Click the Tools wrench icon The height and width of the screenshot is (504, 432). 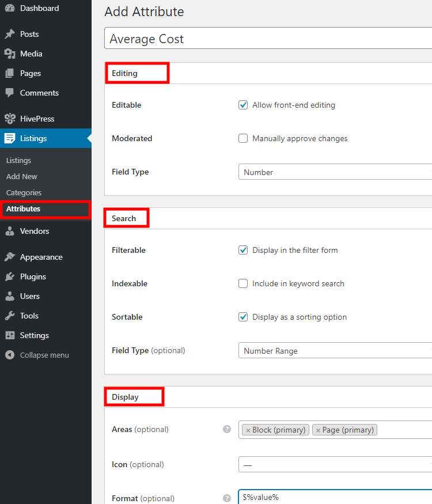(10, 316)
